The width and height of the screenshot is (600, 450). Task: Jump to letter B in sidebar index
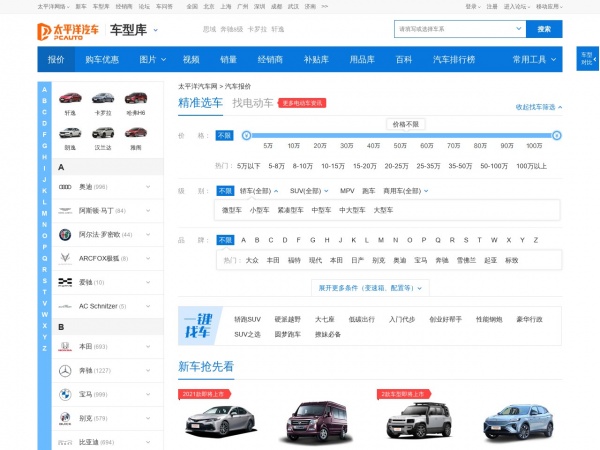[44, 101]
